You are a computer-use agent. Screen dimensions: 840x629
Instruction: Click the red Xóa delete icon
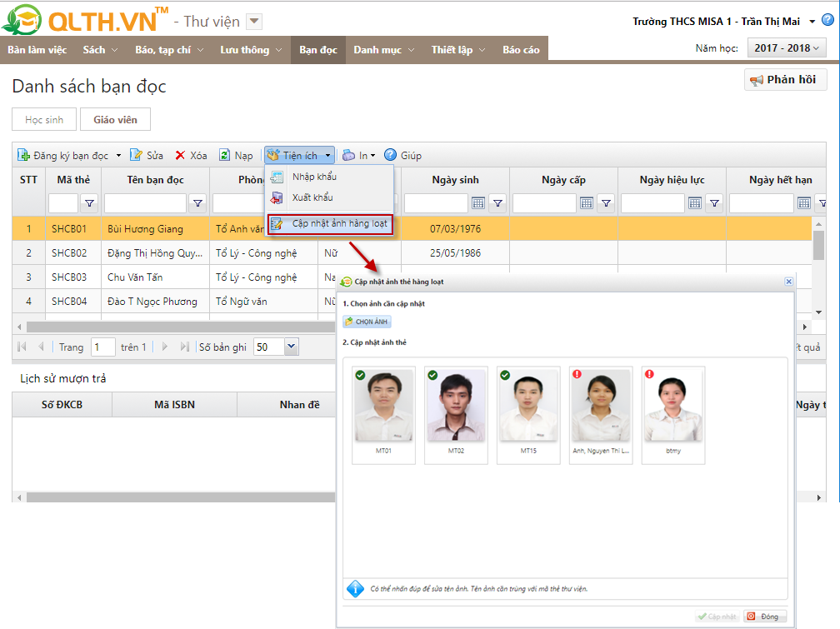click(x=180, y=155)
